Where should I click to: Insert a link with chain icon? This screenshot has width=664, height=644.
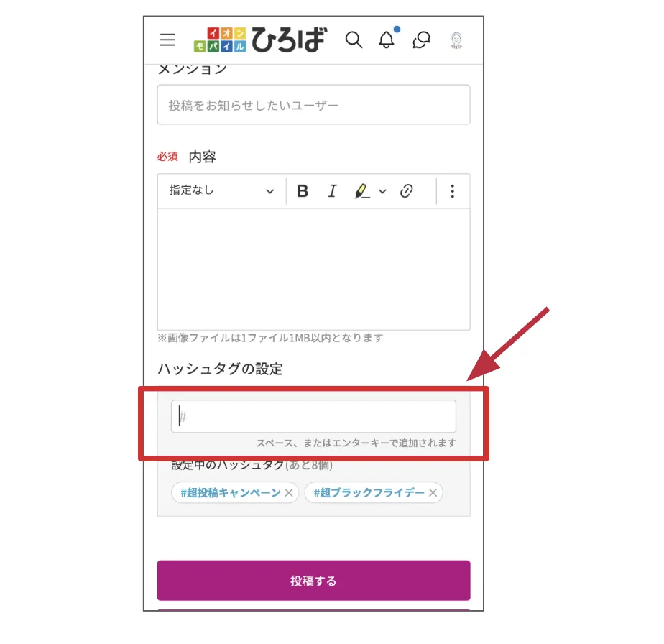407,191
